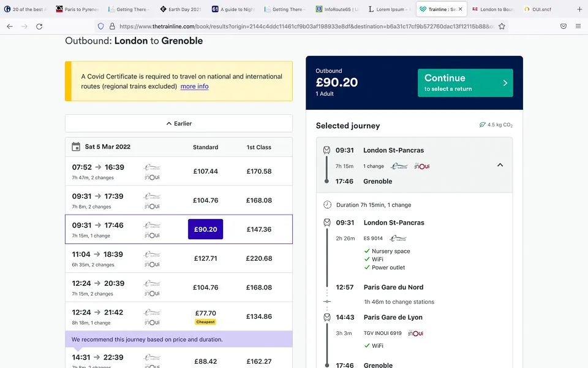
Task: Continue to select a return
Action: tap(466, 83)
